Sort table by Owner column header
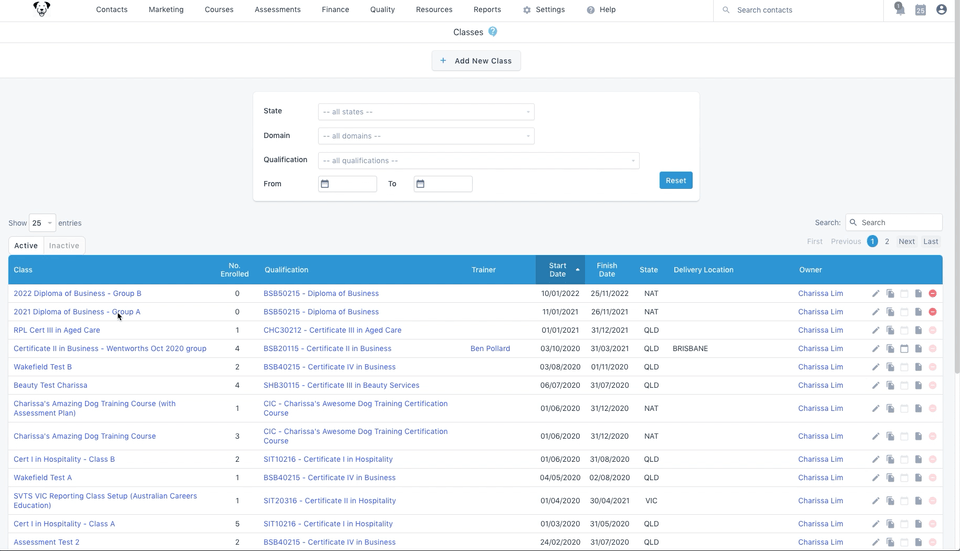This screenshot has width=960, height=551. [x=810, y=269]
